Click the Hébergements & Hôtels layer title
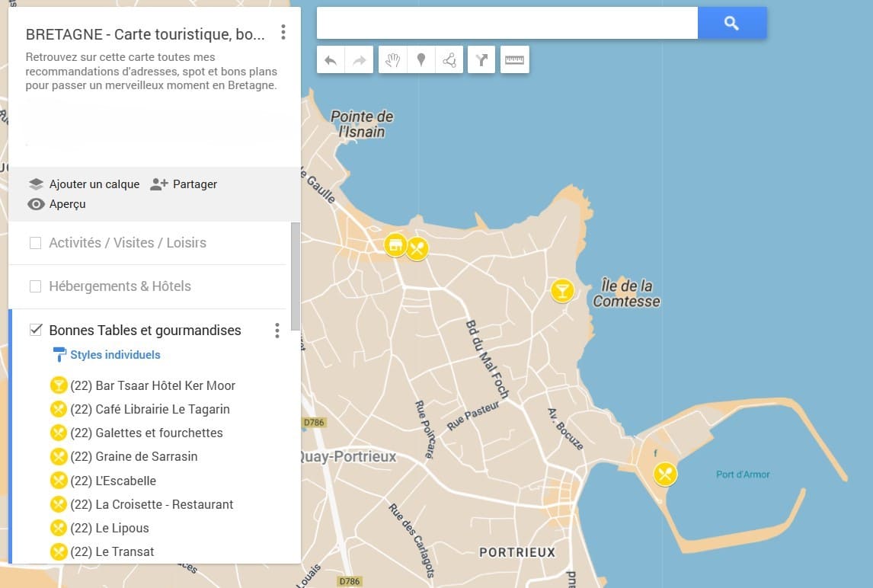 (120, 286)
